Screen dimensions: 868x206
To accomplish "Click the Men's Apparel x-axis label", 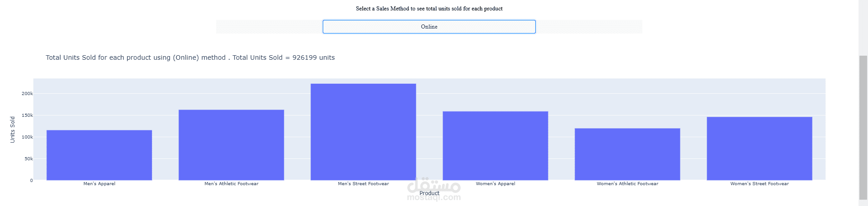I will (99, 184).
